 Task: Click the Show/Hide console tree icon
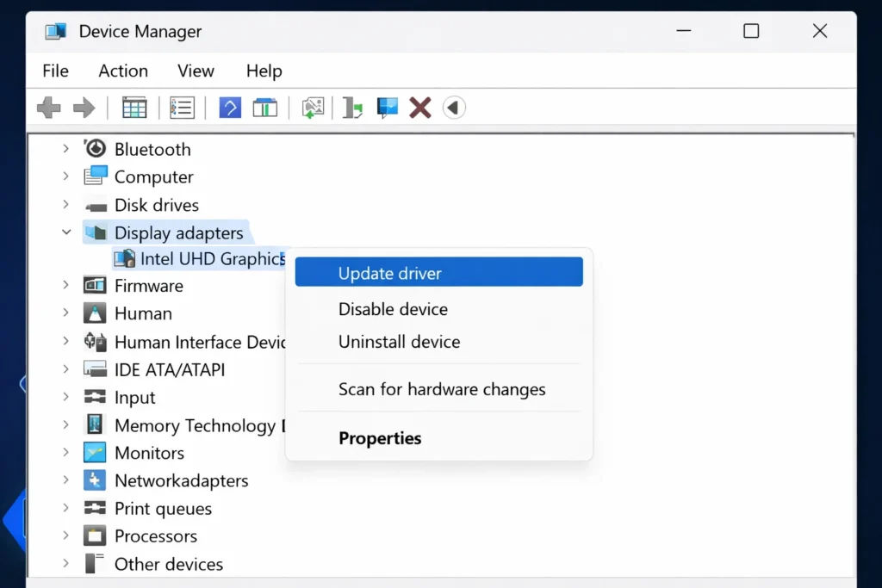tap(134, 107)
